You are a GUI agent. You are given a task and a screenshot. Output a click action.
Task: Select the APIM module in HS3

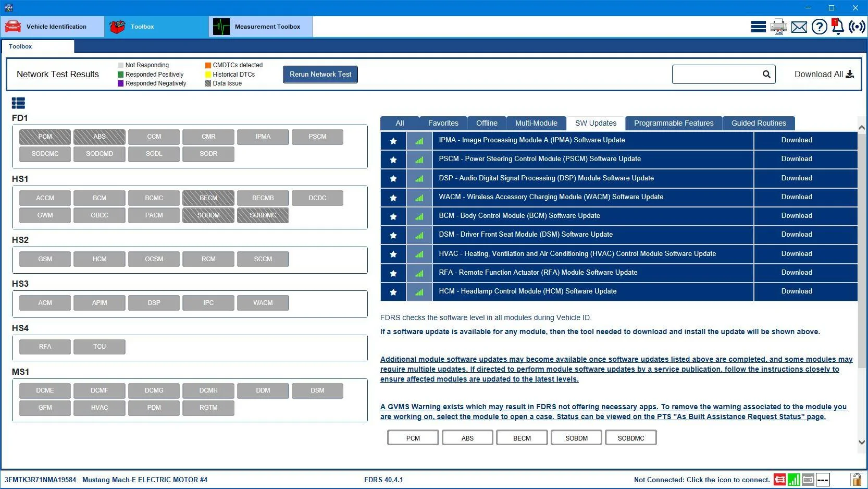click(100, 303)
